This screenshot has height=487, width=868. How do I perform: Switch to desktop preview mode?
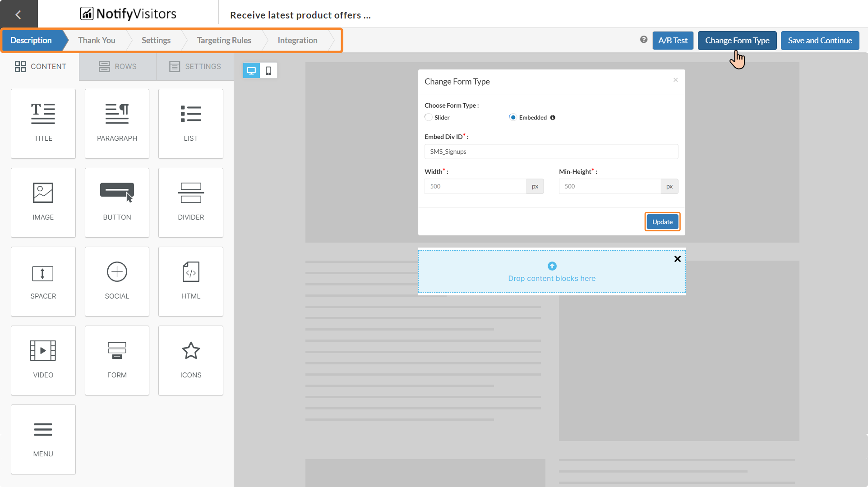pos(251,70)
